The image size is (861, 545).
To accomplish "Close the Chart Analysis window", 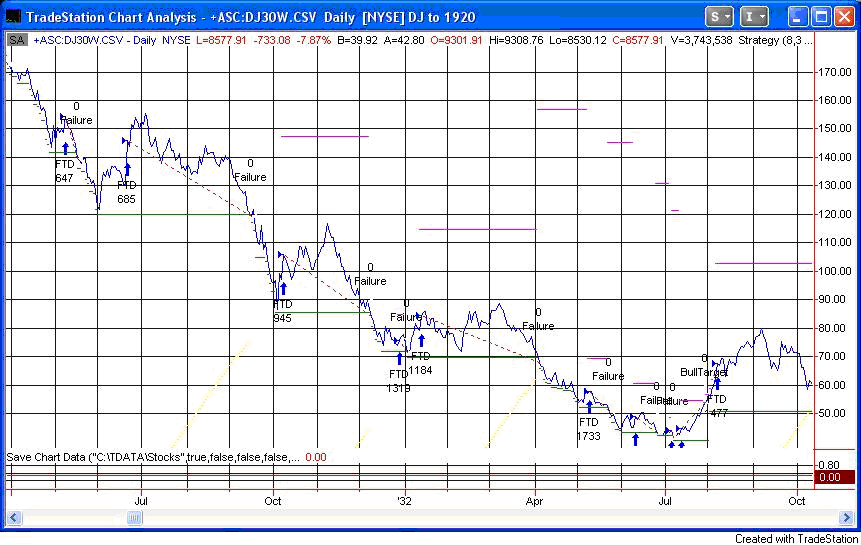I will [x=845, y=17].
